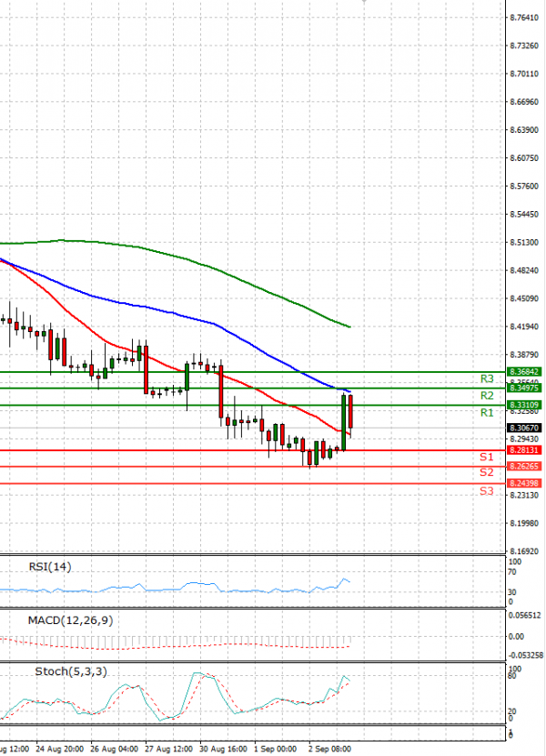
Task: Select the R3 resistance label
Action: (487, 379)
